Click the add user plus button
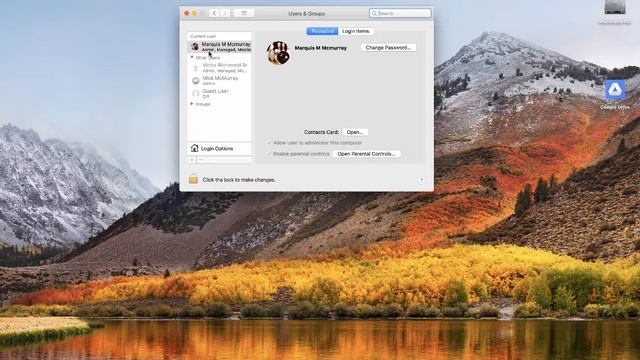640x360 pixels. click(192, 160)
